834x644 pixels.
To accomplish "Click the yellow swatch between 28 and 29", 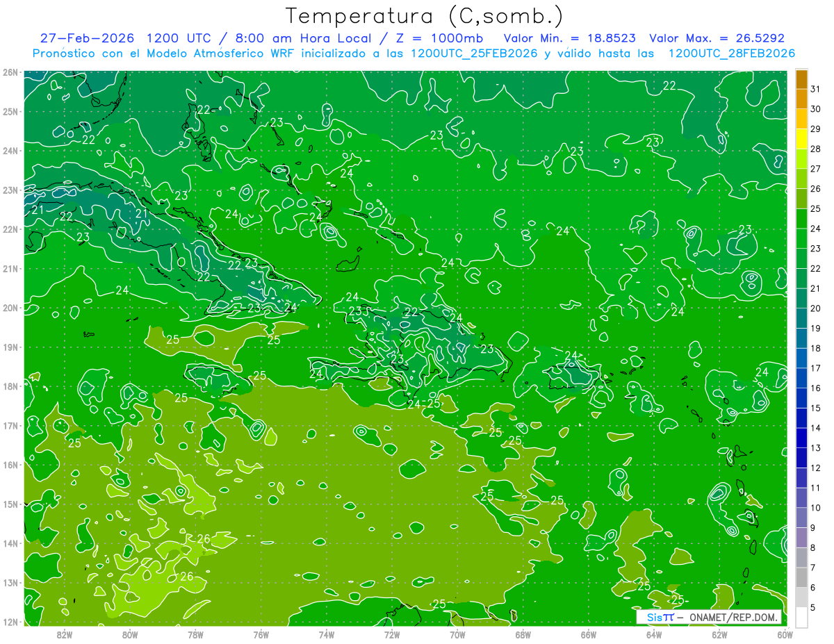I will point(801,138).
